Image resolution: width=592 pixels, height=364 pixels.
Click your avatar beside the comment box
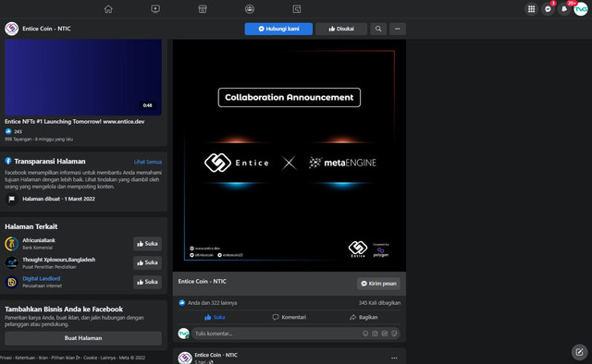(183, 334)
